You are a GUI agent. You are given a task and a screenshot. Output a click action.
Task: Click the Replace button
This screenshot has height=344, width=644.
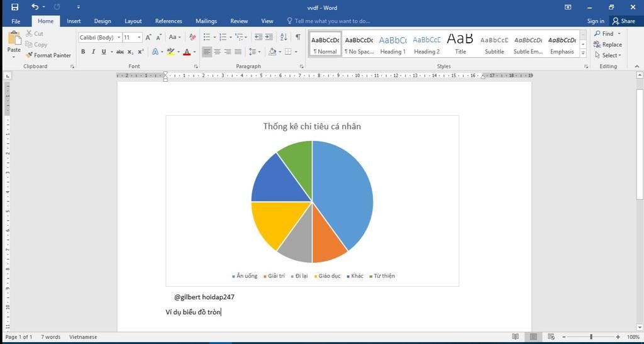tap(608, 45)
